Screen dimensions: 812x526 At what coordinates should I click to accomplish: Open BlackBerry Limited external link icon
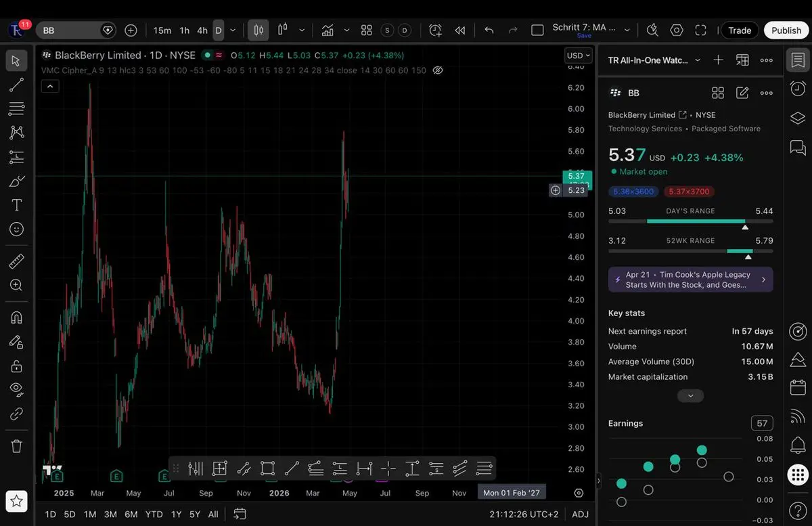(x=683, y=115)
